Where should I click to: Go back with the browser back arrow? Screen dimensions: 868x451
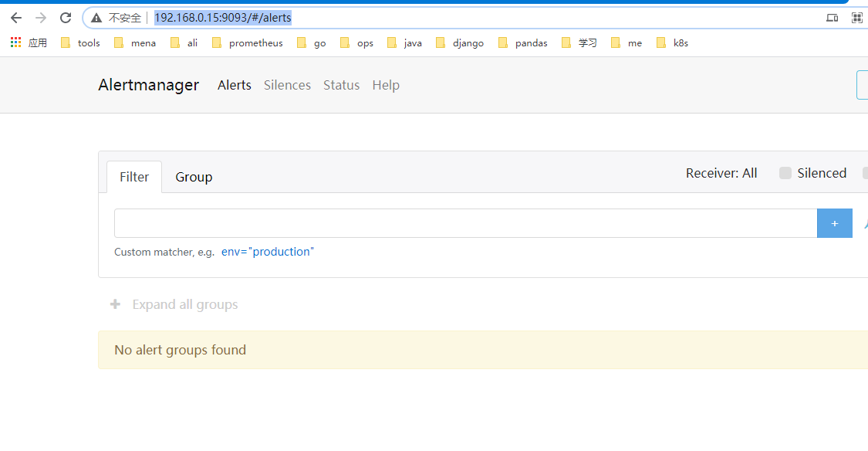point(16,18)
